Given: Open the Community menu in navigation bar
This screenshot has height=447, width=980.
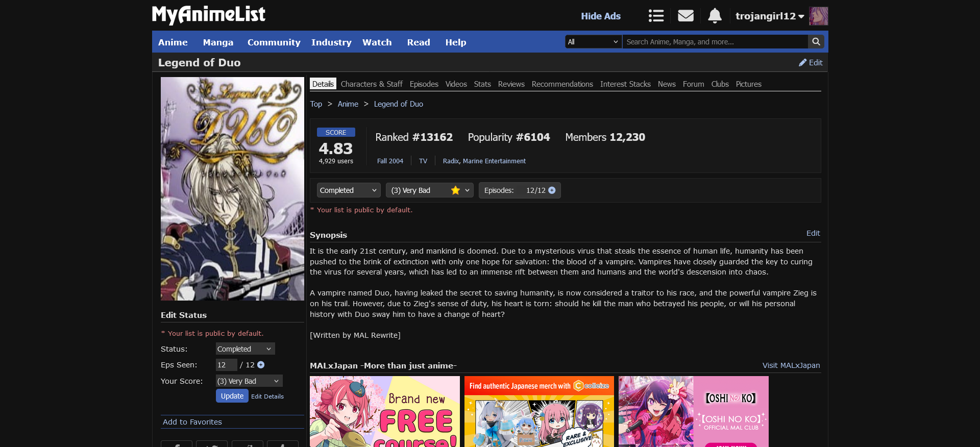Looking at the screenshot, I should 274,42.
